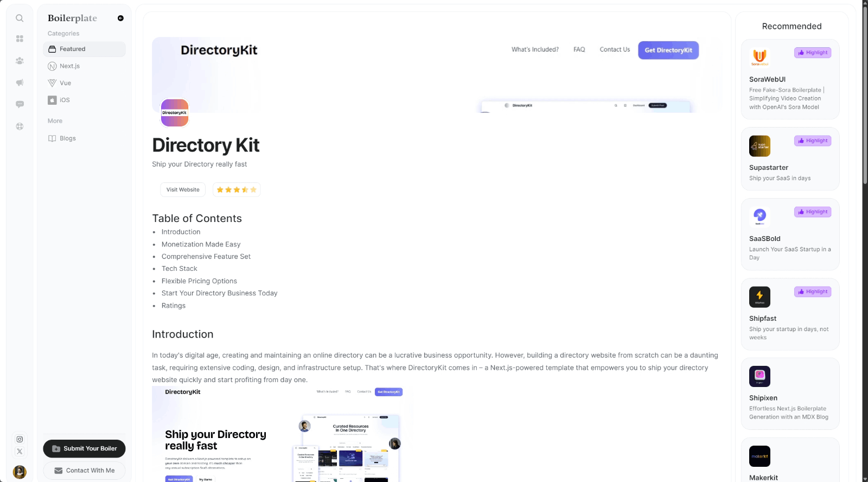Click the user avatar at bottom left
Viewport: 868px width, 482px height.
(x=20, y=472)
